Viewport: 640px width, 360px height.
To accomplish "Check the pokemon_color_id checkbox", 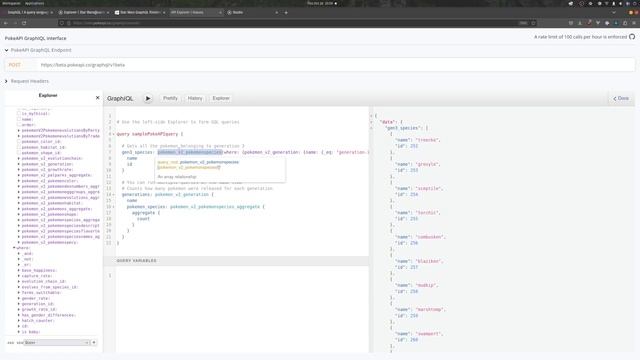I will pyautogui.click(x=19, y=141).
